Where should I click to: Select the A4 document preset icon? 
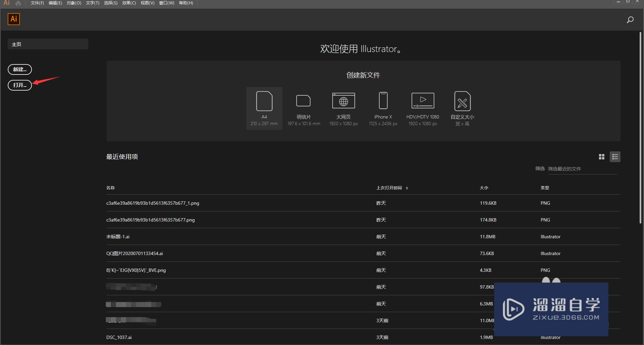(264, 108)
